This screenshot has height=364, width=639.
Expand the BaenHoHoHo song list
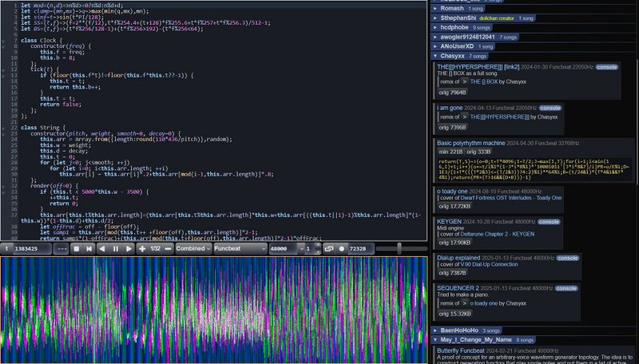tap(466, 330)
